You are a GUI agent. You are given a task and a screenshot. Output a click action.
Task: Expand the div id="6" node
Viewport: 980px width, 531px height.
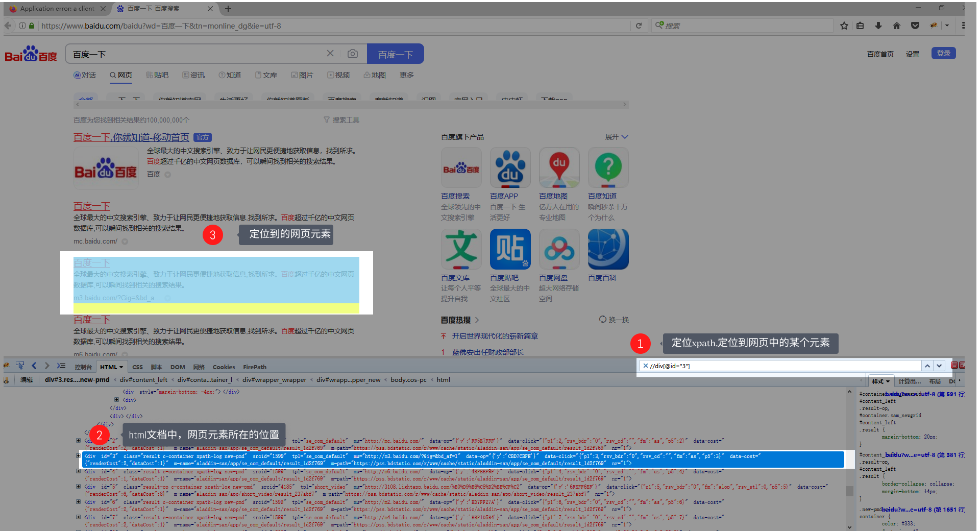pos(78,501)
